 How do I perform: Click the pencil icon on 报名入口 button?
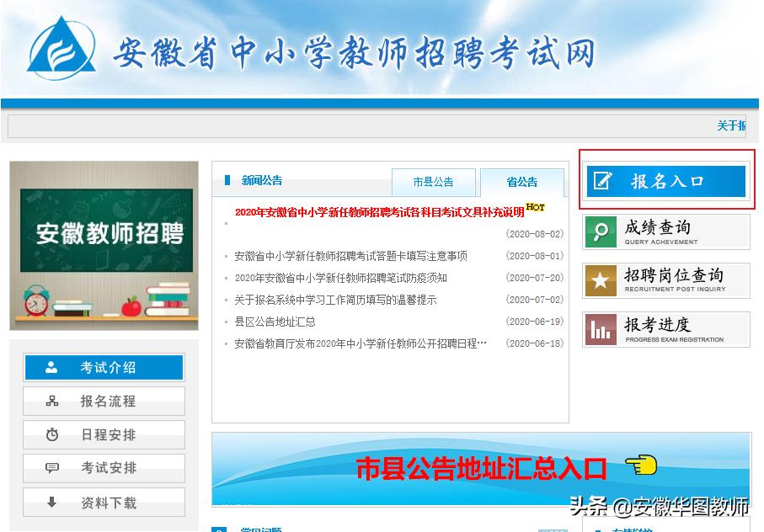(x=603, y=181)
